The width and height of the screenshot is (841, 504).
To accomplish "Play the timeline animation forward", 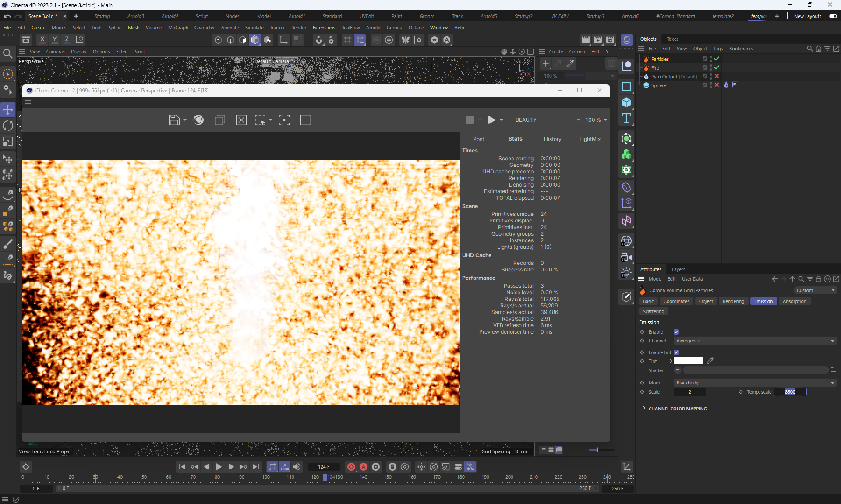I will click(x=219, y=467).
